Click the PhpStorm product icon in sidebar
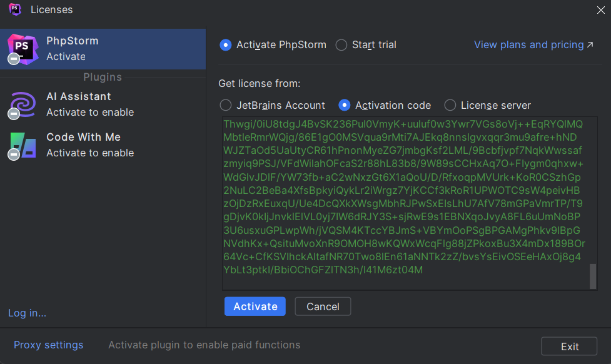The image size is (611, 364). tap(23, 49)
